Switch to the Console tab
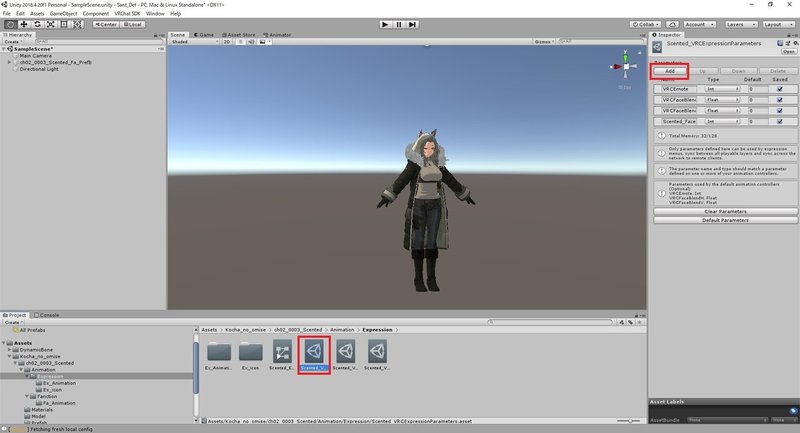 click(x=46, y=315)
